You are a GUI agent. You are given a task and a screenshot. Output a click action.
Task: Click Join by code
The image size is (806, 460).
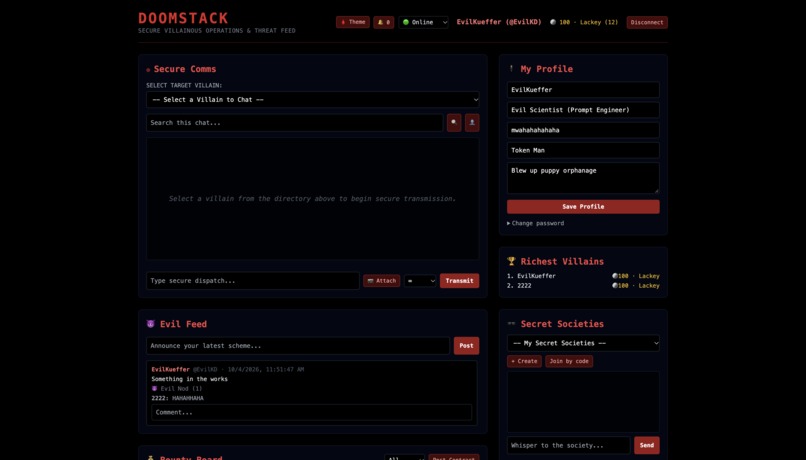[569, 361]
